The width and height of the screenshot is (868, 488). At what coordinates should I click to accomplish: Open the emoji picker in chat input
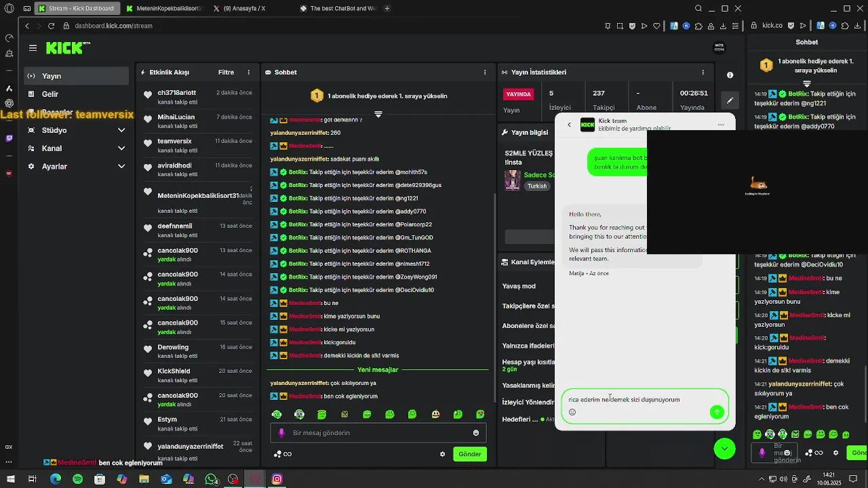tap(476, 433)
